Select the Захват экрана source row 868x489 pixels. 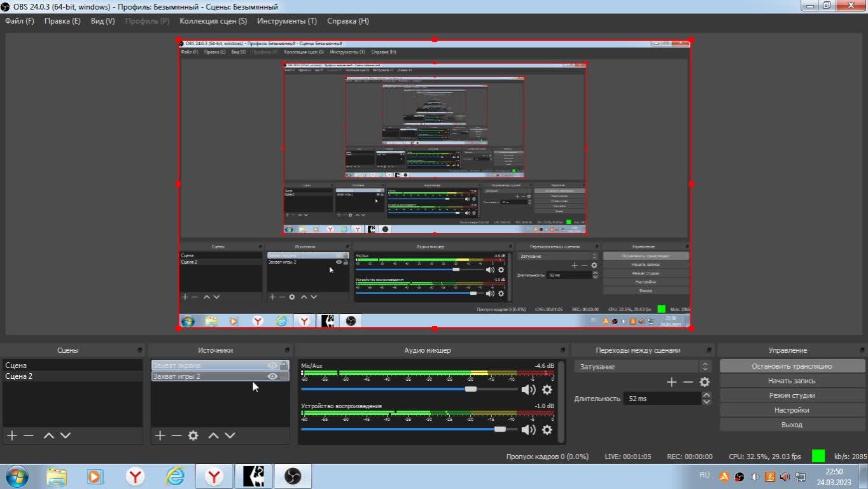click(220, 365)
